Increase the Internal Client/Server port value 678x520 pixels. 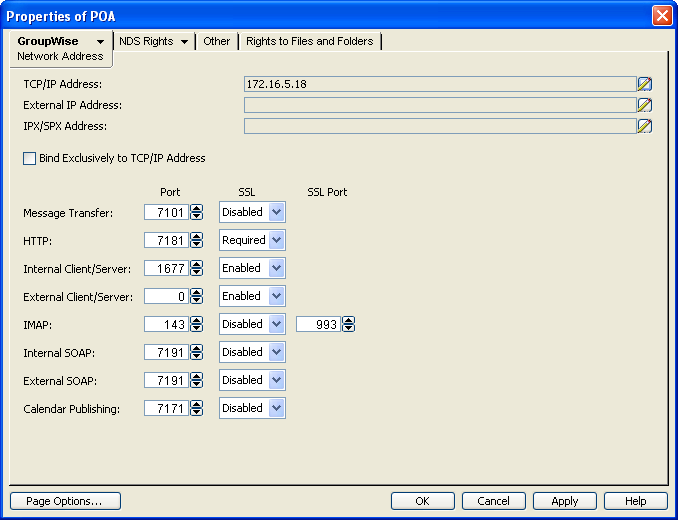click(x=197, y=265)
